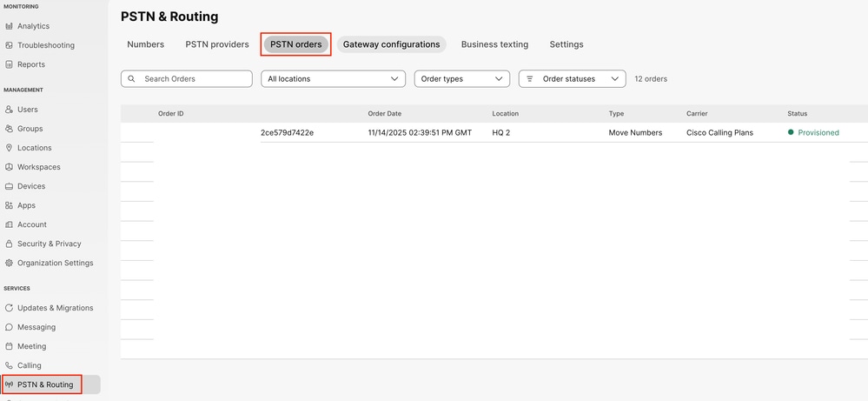Click the Apps grid icon
The image size is (868, 401).
[x=9, y=205]
